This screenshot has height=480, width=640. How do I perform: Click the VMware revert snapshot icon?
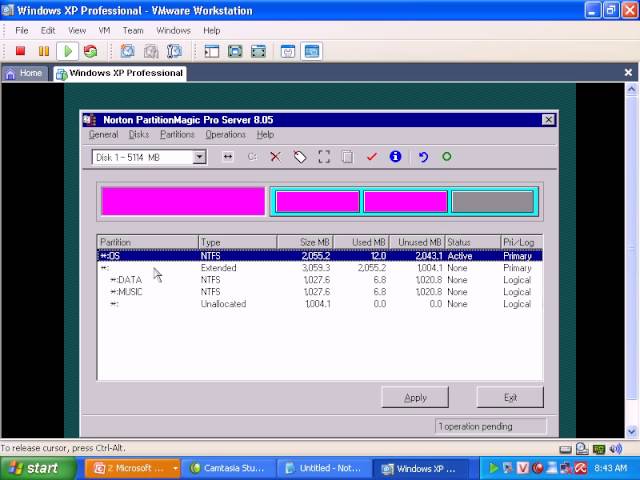(151, 51)
